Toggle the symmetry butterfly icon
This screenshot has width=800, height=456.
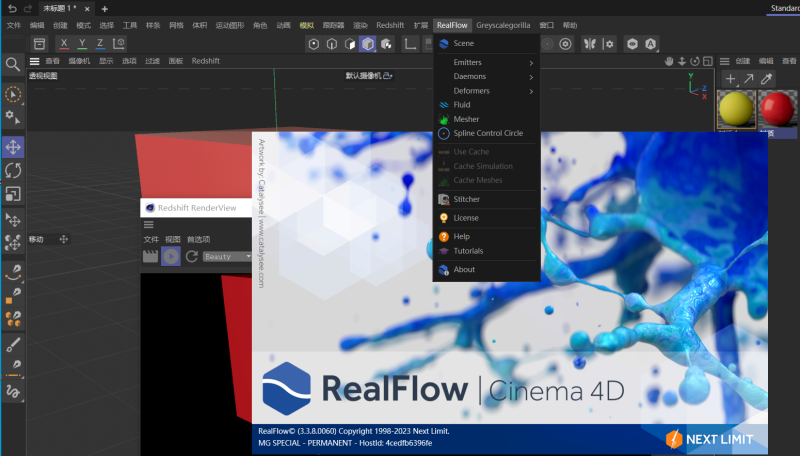(x=590, y=44)
